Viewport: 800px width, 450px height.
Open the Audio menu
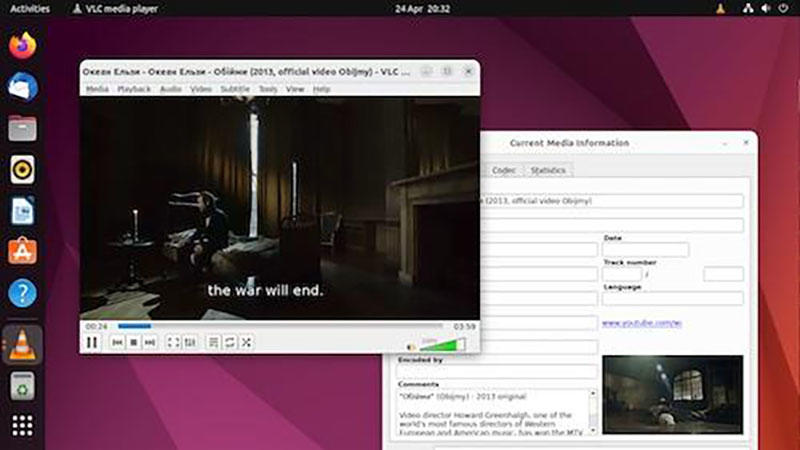(170, 89)
